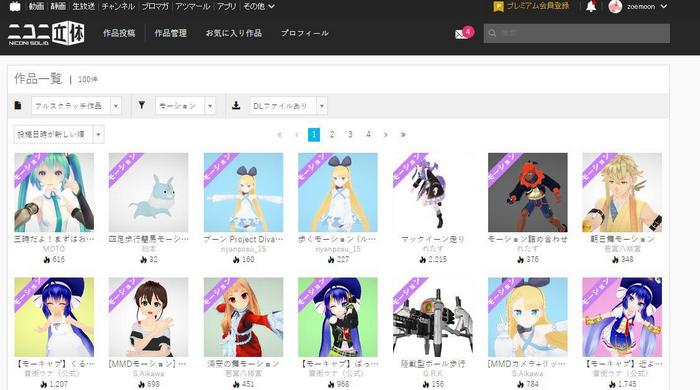The image size is (700, 390).
Task: Open 作品投稿 in navigation
Action: coord(119,33)
